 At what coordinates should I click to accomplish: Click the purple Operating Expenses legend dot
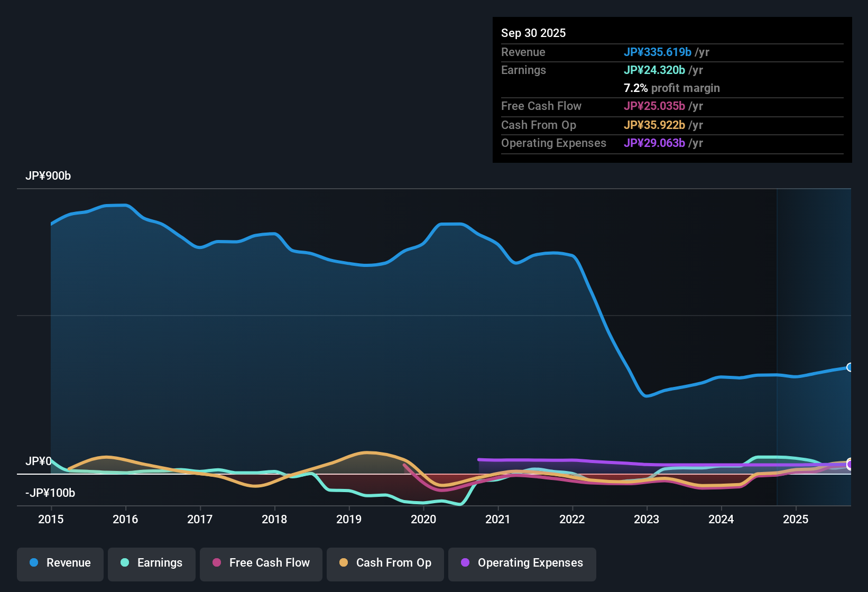pos(465,563)
